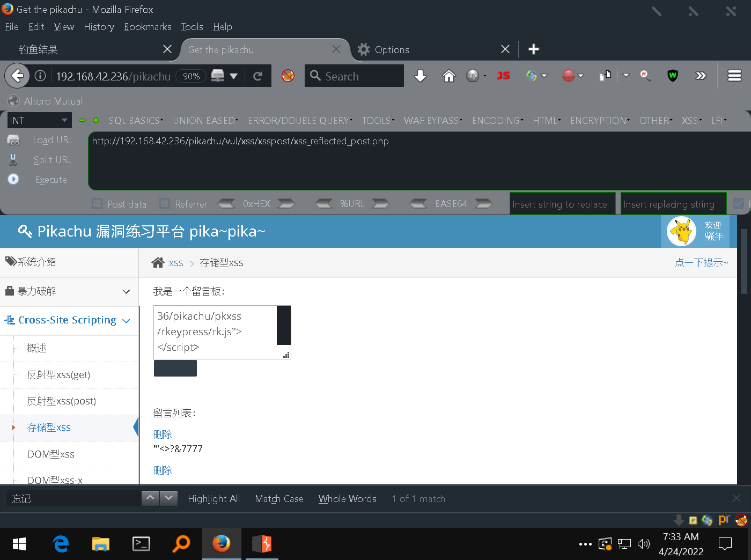Click the blue-yellow swirl toolbar icon

(532, 76)
